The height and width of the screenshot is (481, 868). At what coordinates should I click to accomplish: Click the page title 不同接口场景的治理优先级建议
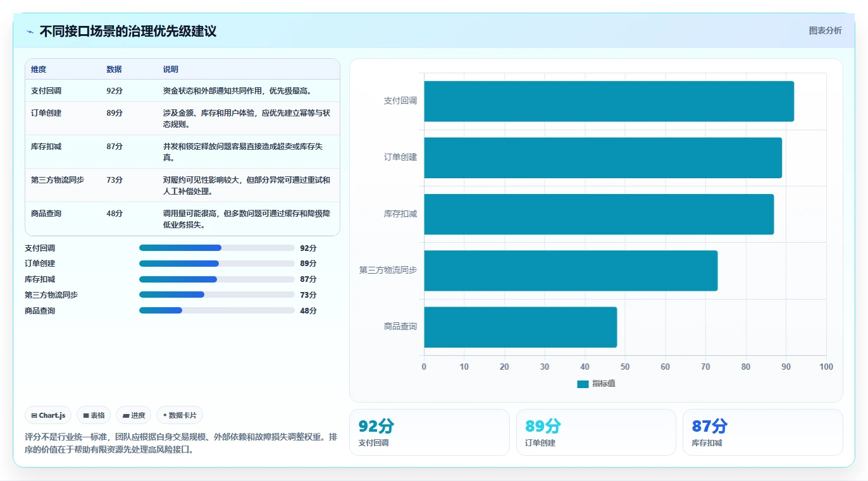point(128,31)
